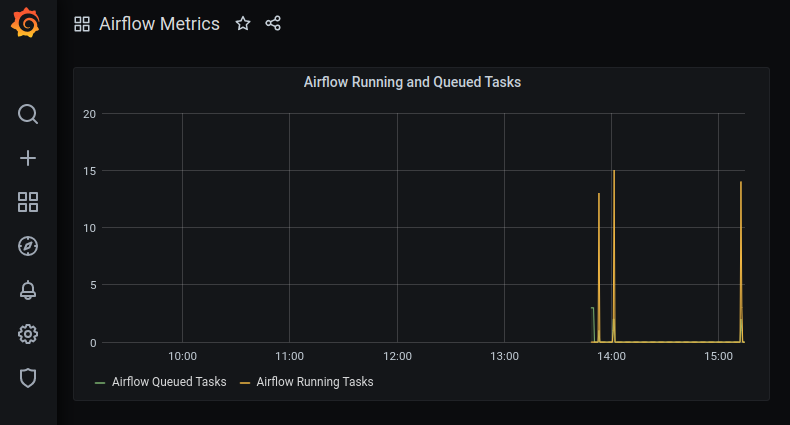790x425 pixels.
Task: Expand the Airflow Running and Queued Tasks panel menu
Action: (412, 82)
